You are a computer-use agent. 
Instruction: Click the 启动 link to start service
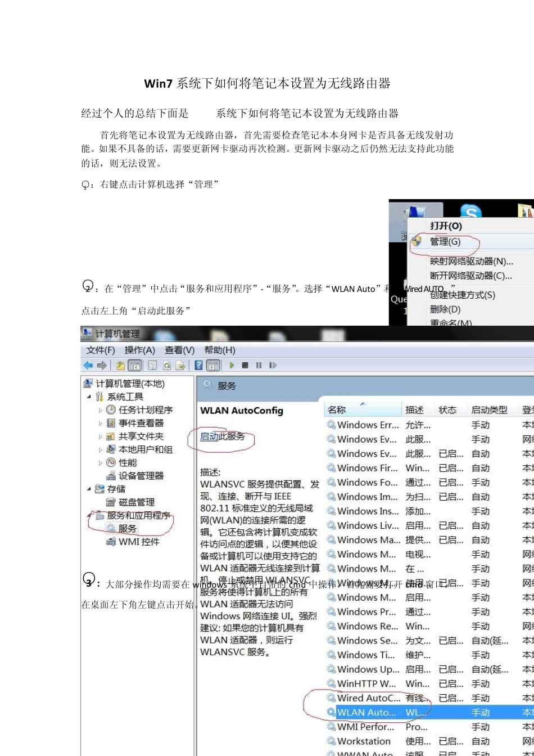click(209, 436)
